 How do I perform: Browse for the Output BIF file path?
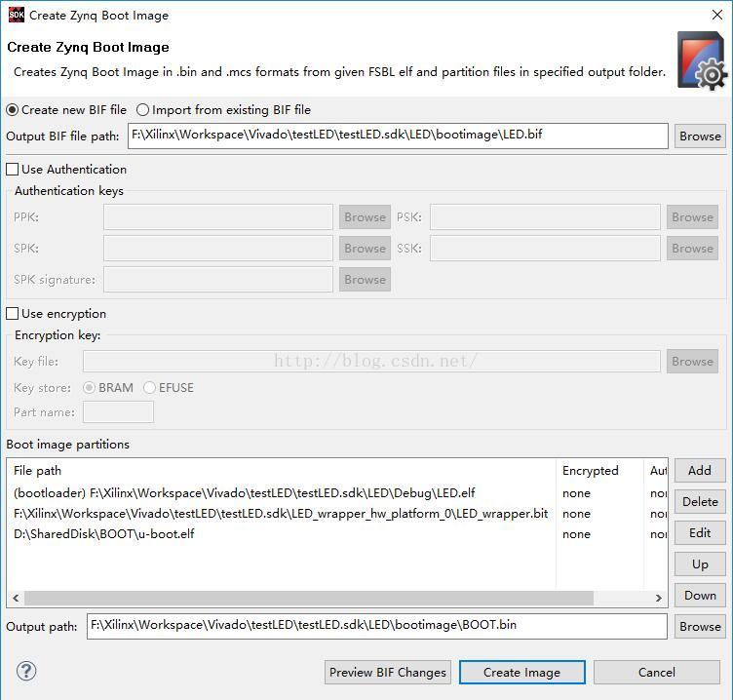(x=700, y=136)
